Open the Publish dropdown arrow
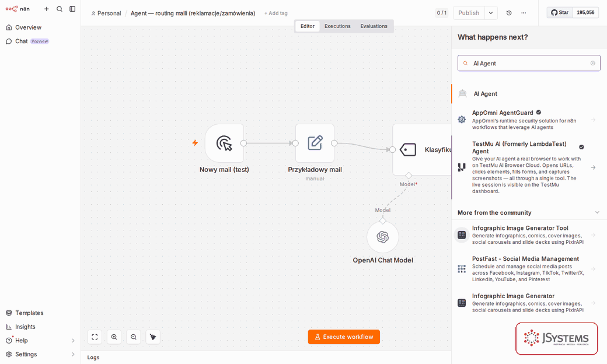Viewport: 607px width, 364px height. tap(491, 13)
